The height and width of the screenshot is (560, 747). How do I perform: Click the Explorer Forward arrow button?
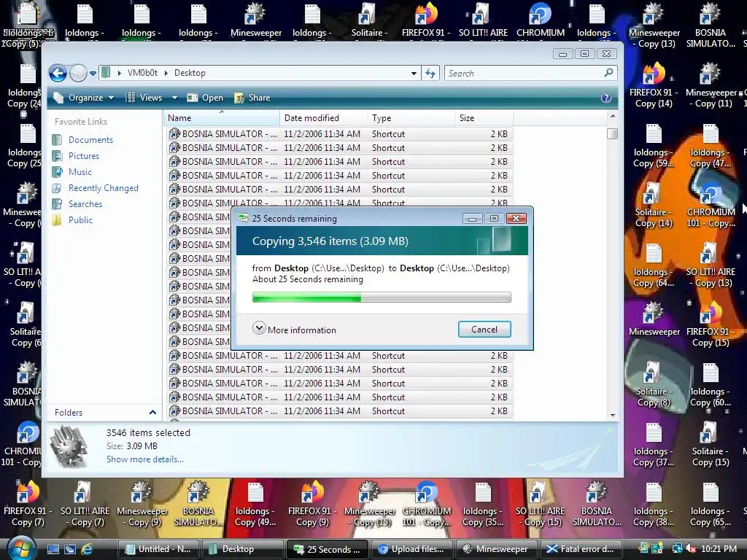click(78, 74)
